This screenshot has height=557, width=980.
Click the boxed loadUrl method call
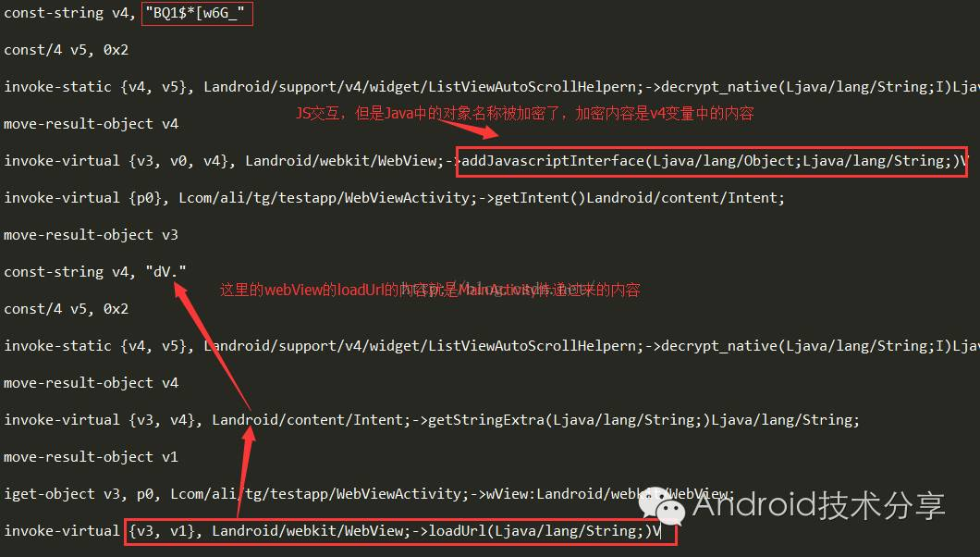coord(400,531)
